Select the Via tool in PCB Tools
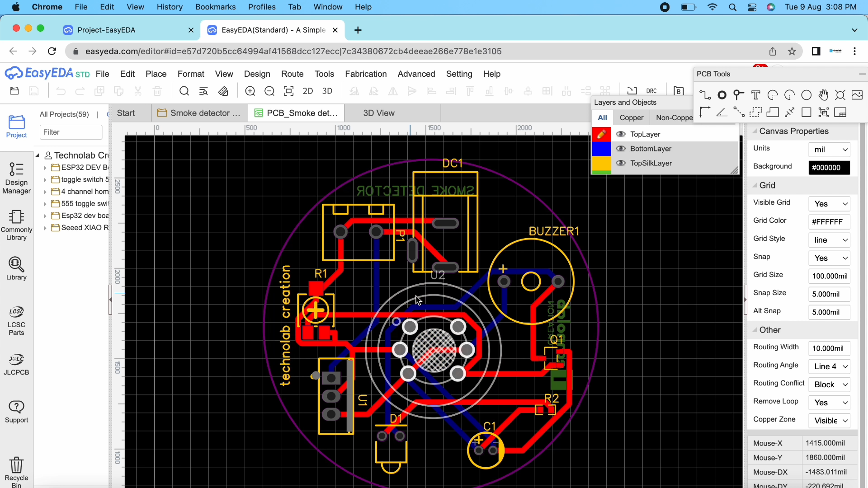 point(739,95)
